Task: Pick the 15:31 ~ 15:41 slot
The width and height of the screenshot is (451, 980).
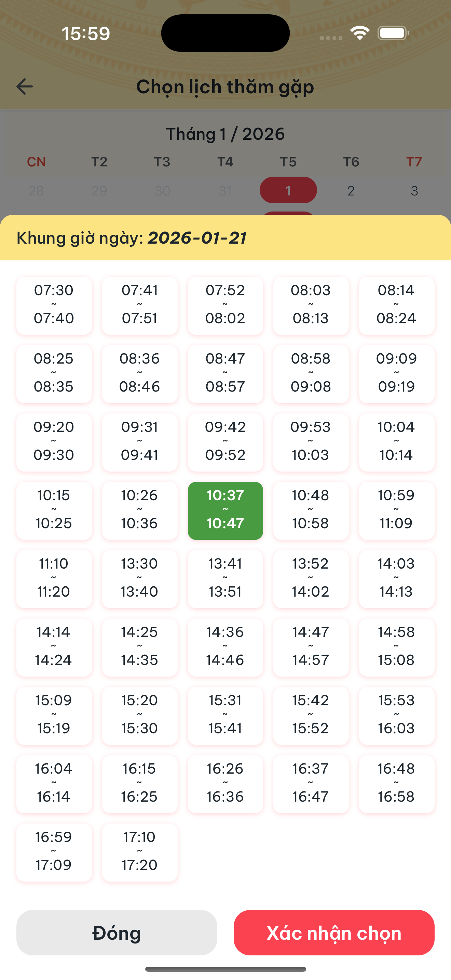Action: pos(225,715)
